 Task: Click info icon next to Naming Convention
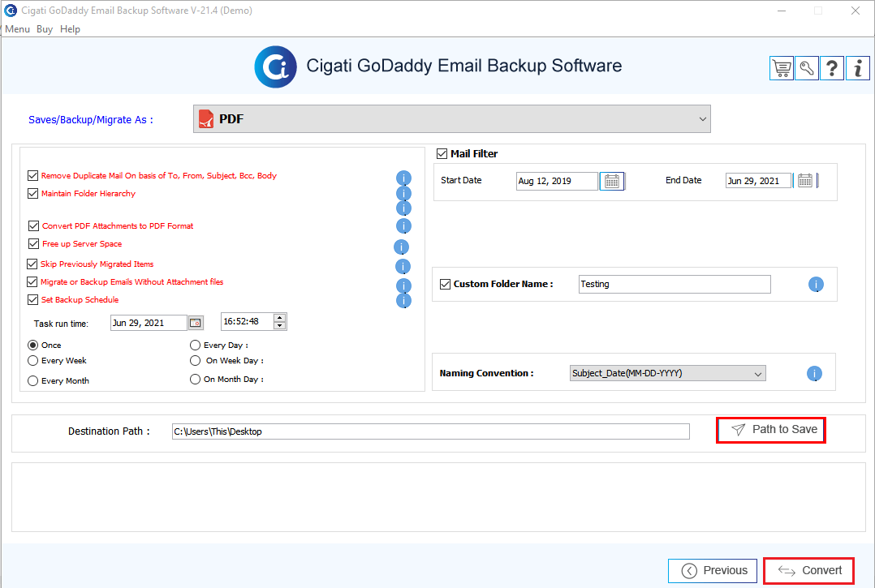coord(814,373)
